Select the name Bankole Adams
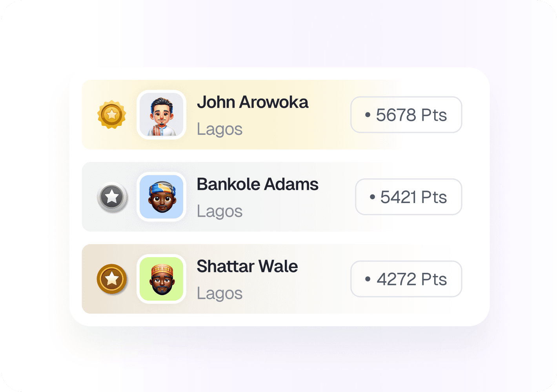The image size is (557, 392). 257,184
